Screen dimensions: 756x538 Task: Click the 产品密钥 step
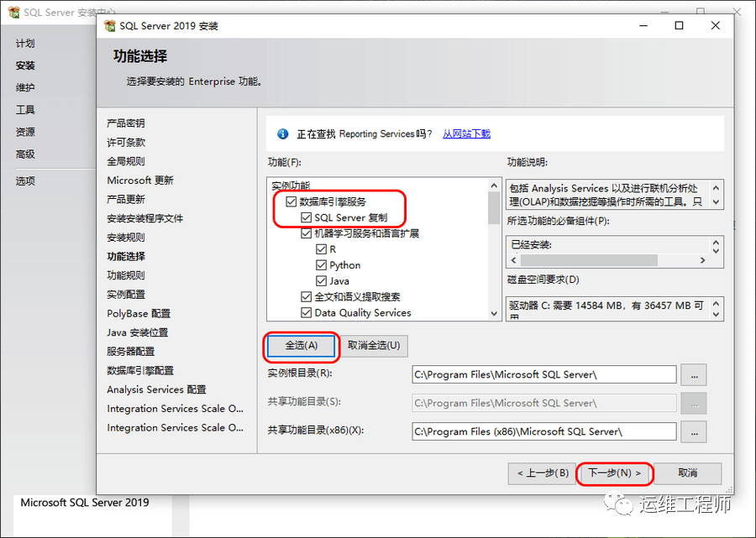pyautogui.click(x=126, y=123)
